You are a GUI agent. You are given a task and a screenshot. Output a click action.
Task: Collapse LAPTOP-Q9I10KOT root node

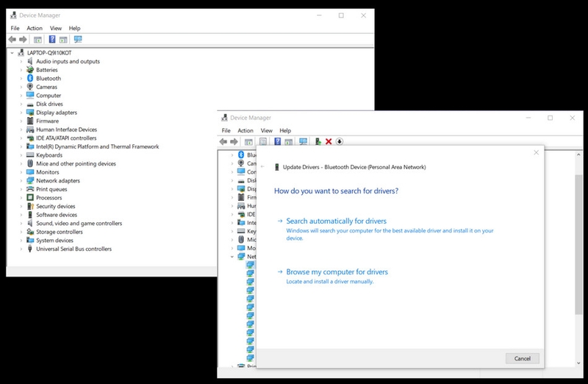pyautogui.click(x=12, y=53)
